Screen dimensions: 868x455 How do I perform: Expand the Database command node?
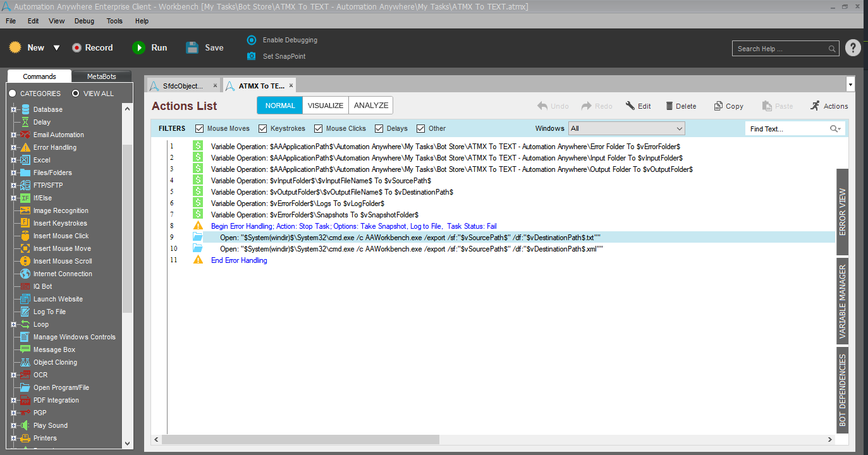(13, 109)
